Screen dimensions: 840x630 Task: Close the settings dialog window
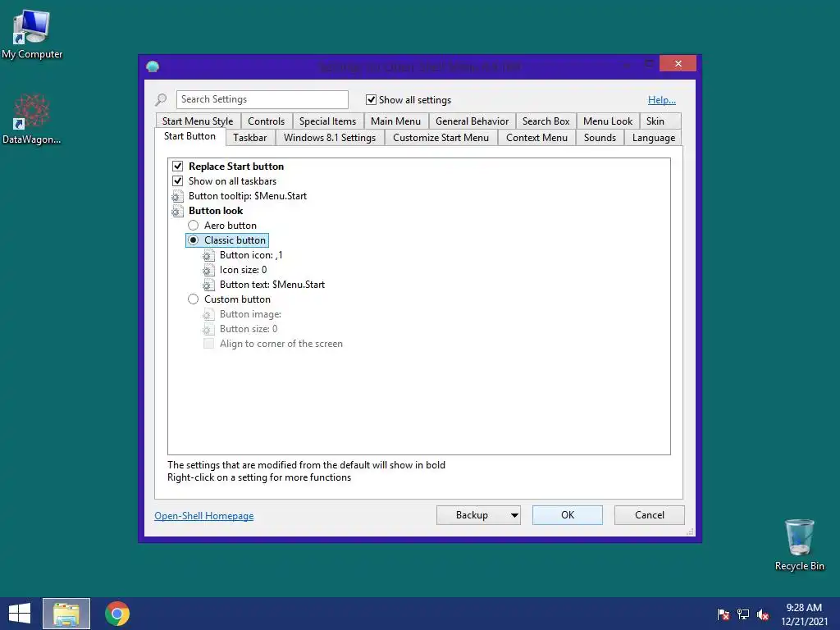[678, 64]
